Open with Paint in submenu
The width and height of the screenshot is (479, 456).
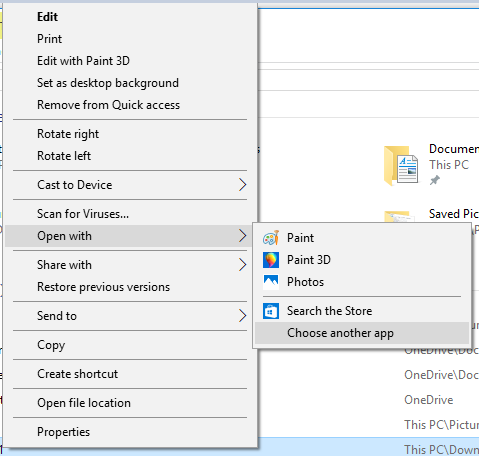pyautogui.click(x=362, y=238)
